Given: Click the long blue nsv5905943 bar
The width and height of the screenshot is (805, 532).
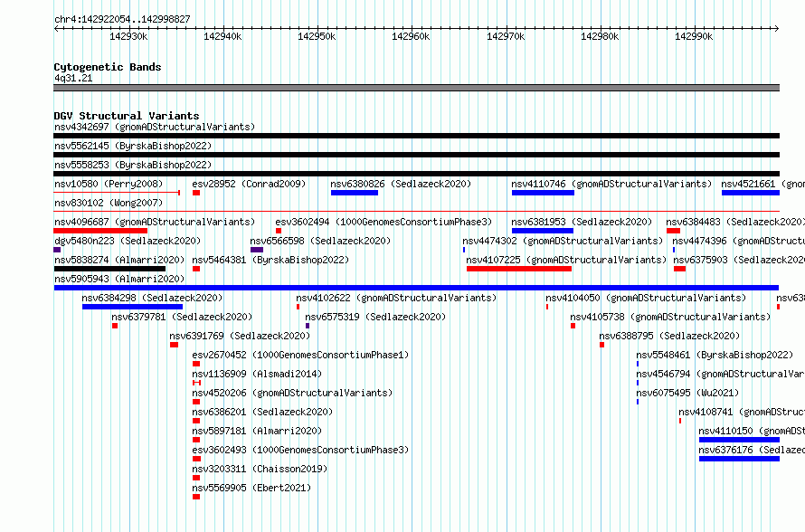Looking at the screenshot, I should tap(416, 288).
